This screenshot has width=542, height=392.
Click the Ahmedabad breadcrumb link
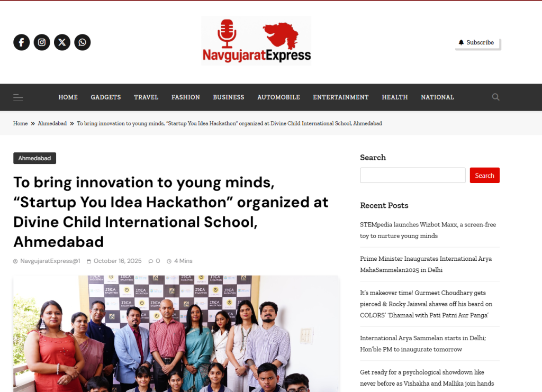(x=52, y=123)
